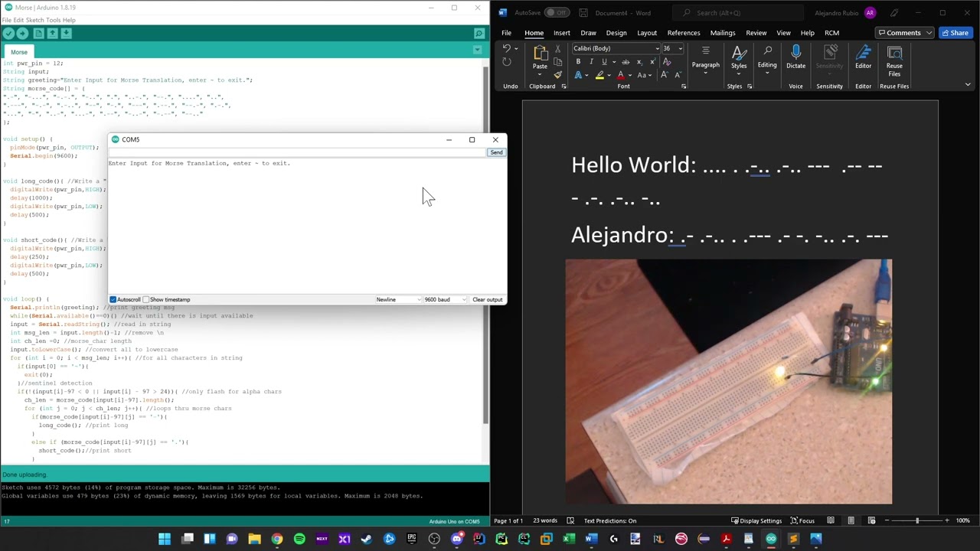Click Clear output in Serial Monitor
Screen dimensions: 980x551
pos(488,300)
